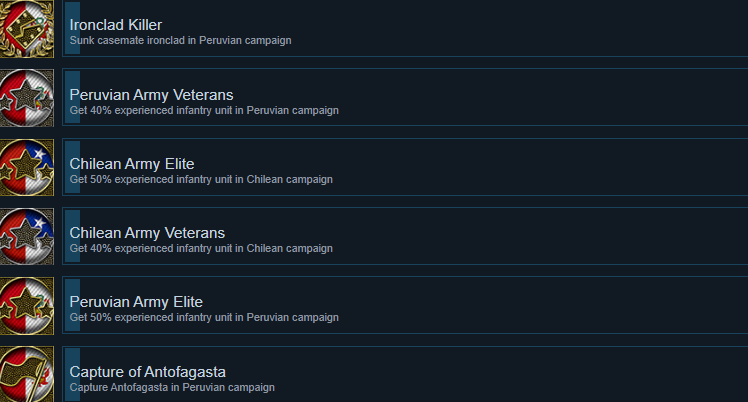Select the Peruvian Army Veterans star icon
The image size is (748, 402).
27,98
